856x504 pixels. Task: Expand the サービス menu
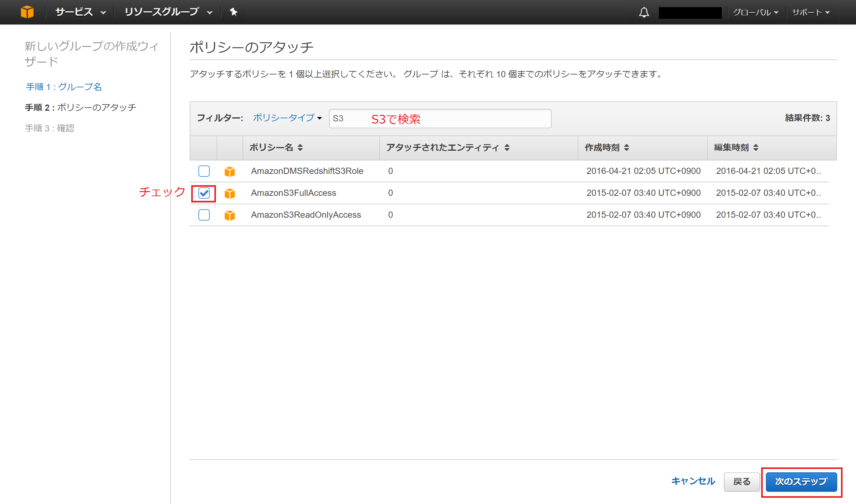click(80, 12)
